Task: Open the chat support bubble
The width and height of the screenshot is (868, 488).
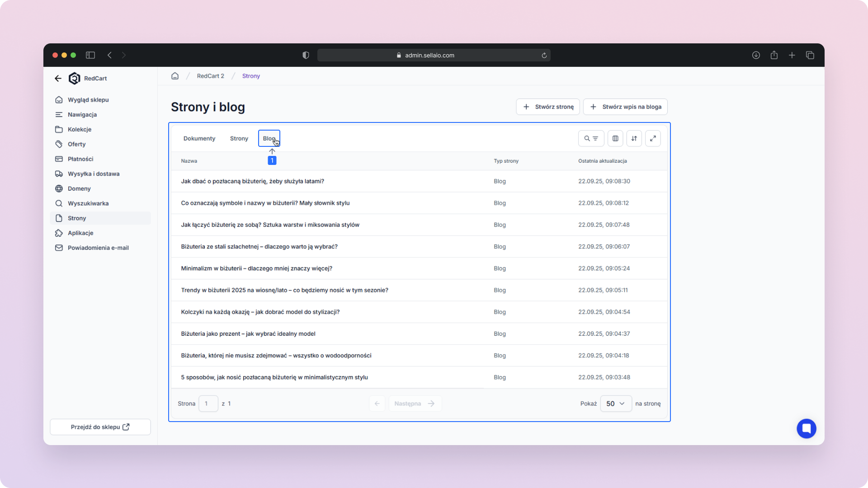Action: [806, 428]
